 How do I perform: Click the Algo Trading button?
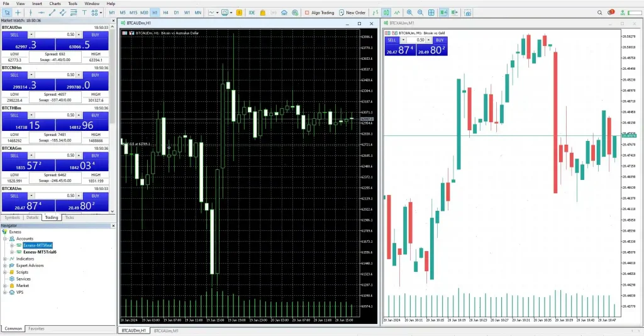point(319,13)
